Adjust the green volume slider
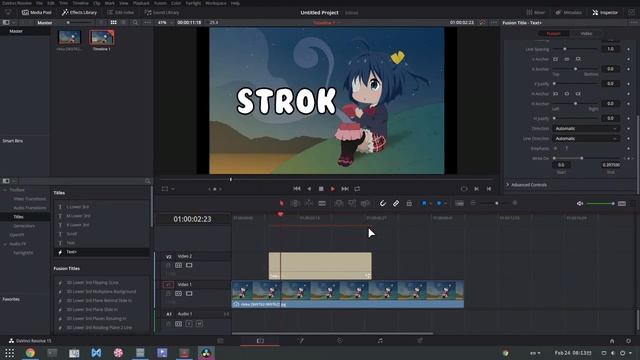Image resolution: width=640 pixels, height=360 pixels. pos(600,203)
